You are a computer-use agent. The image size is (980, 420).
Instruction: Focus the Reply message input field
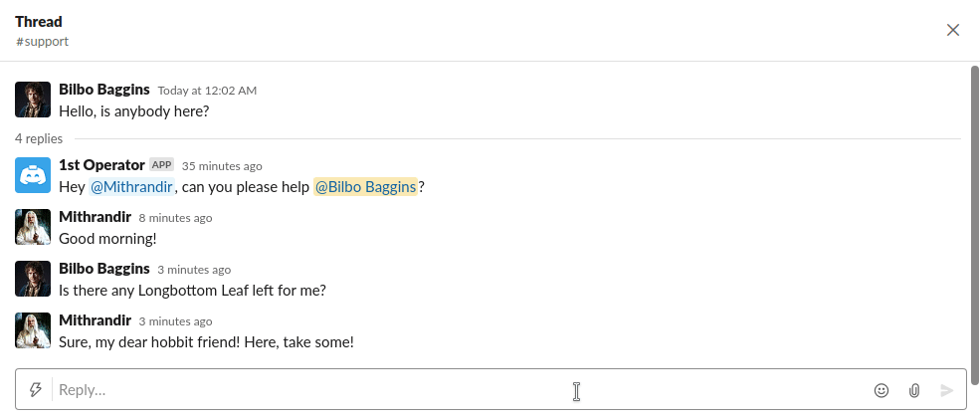(448, 390)
